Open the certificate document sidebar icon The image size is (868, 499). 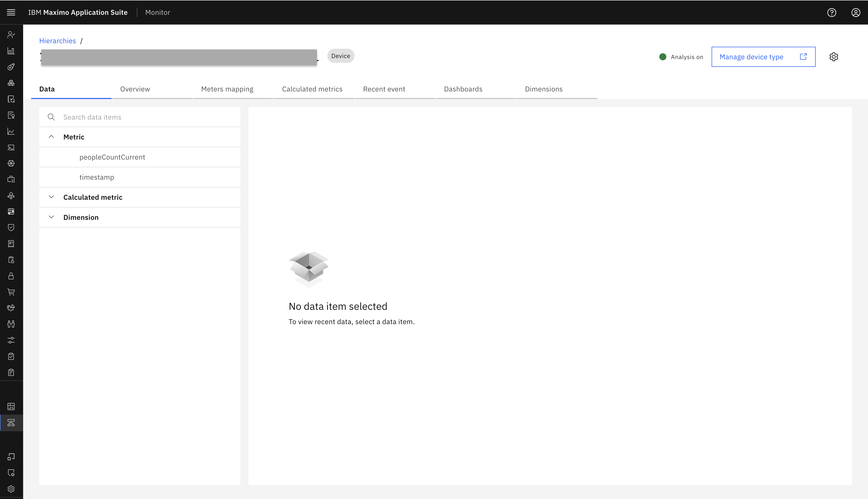tap(11, 115)
